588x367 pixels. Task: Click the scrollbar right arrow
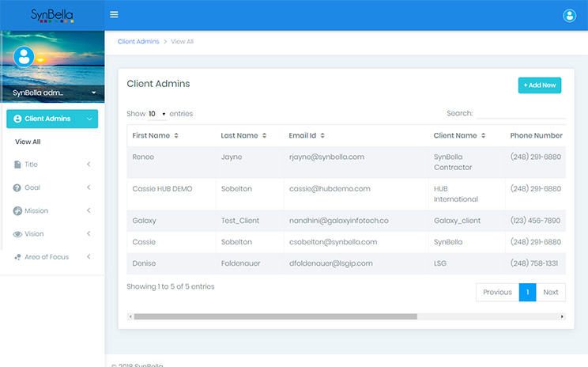tap(562, 316)
